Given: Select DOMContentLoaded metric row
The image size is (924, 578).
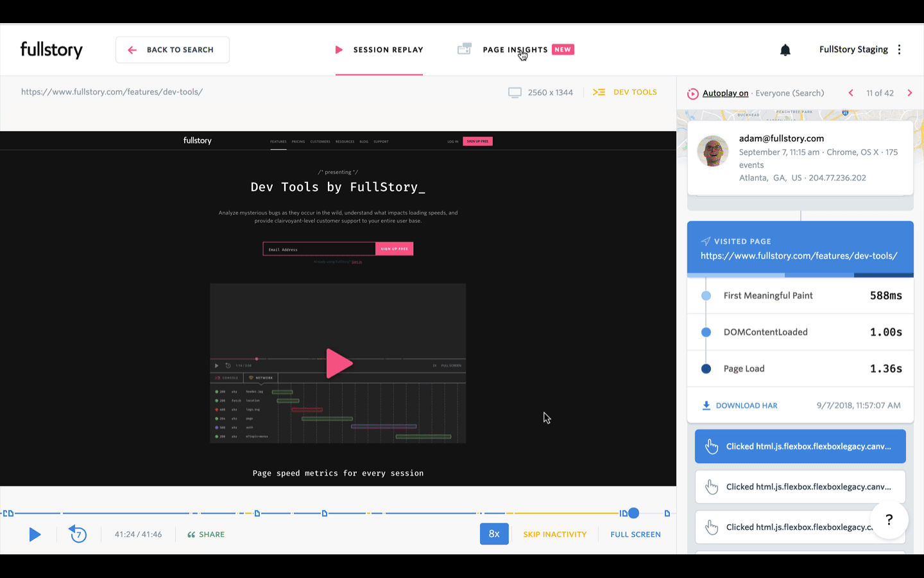Looking at the screenshot, I should 800,332.
